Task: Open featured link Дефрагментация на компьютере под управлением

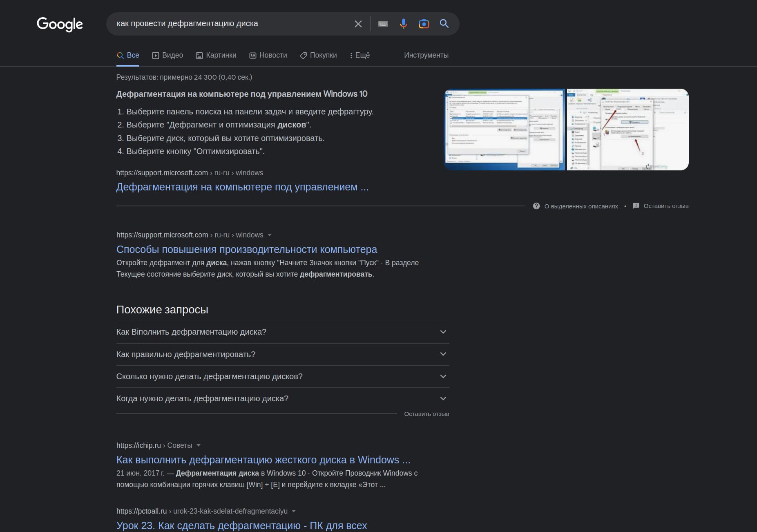Action: [x=242, y=187]
